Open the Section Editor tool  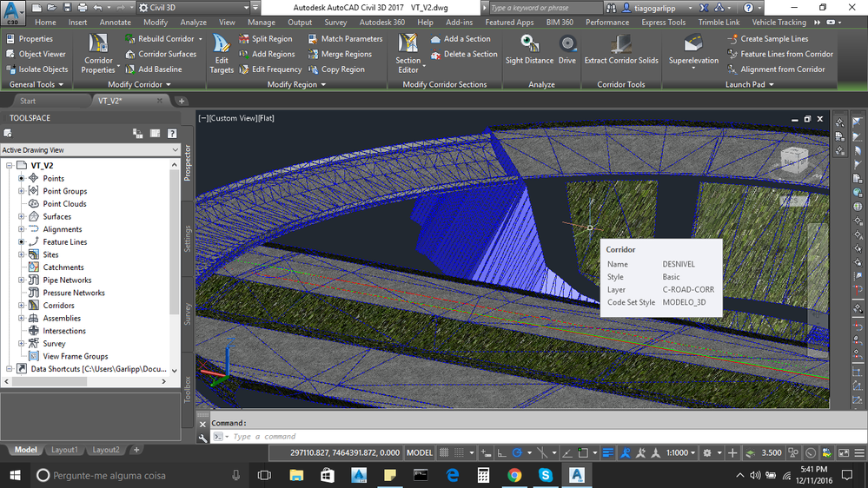408,53
